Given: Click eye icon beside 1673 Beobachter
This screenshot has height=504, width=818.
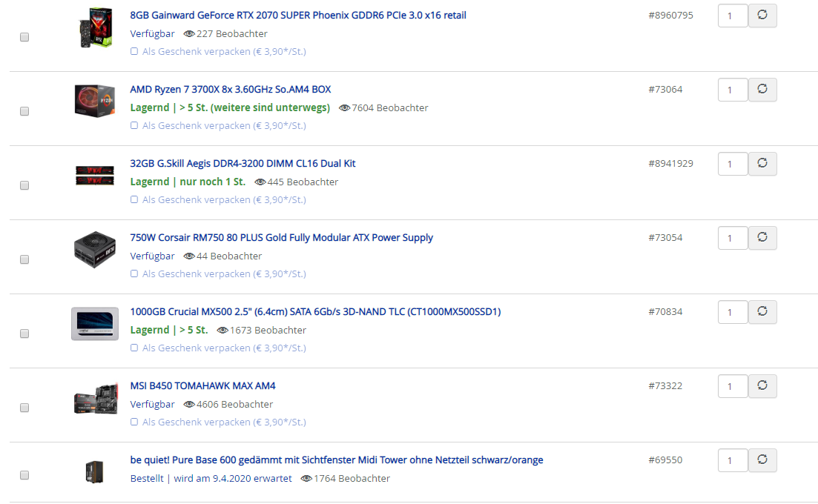Looking at the screenshot, I should click(222, 330).
